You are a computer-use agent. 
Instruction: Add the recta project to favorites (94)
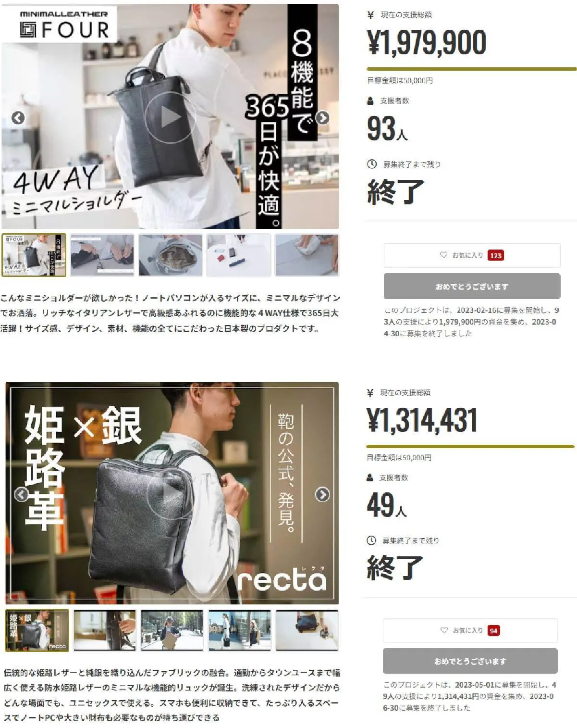(x=470, y=630)
